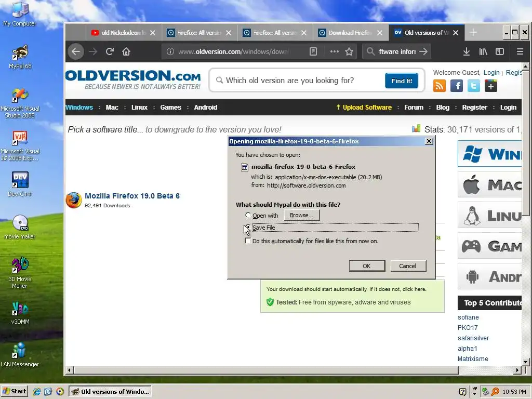Open contributor sofiane link
The width and height of the screenshot is (532, 399).
tap(468, 317)
